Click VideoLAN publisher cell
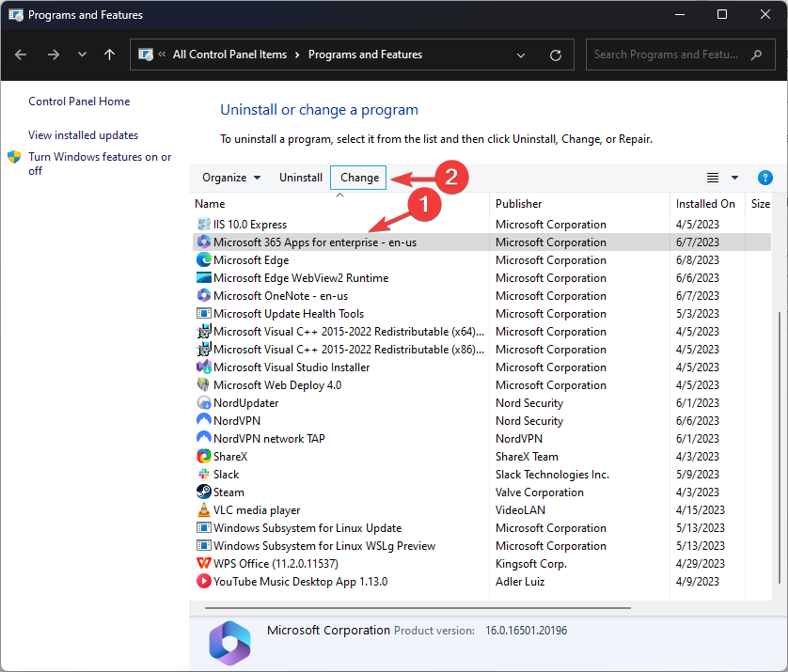This screenshot has height=672, width=788. [x=520, y=510]
